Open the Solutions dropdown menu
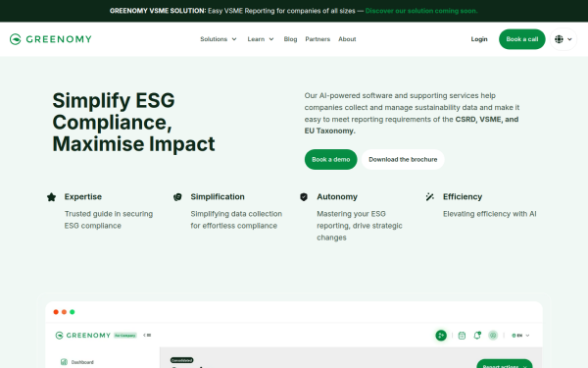 219,39
